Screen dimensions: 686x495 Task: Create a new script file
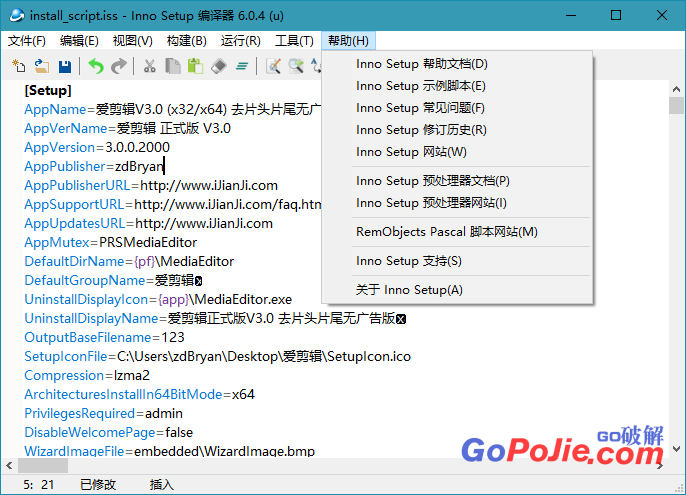(18, 66)
